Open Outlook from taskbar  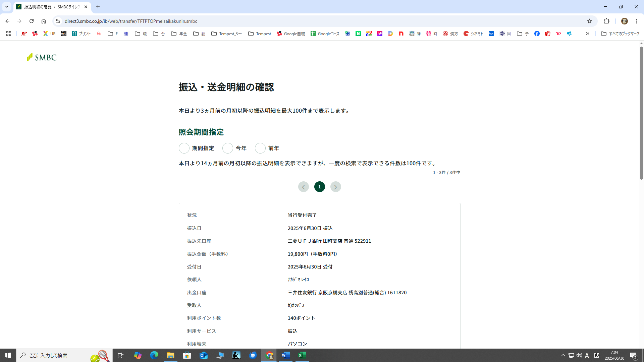204,355
